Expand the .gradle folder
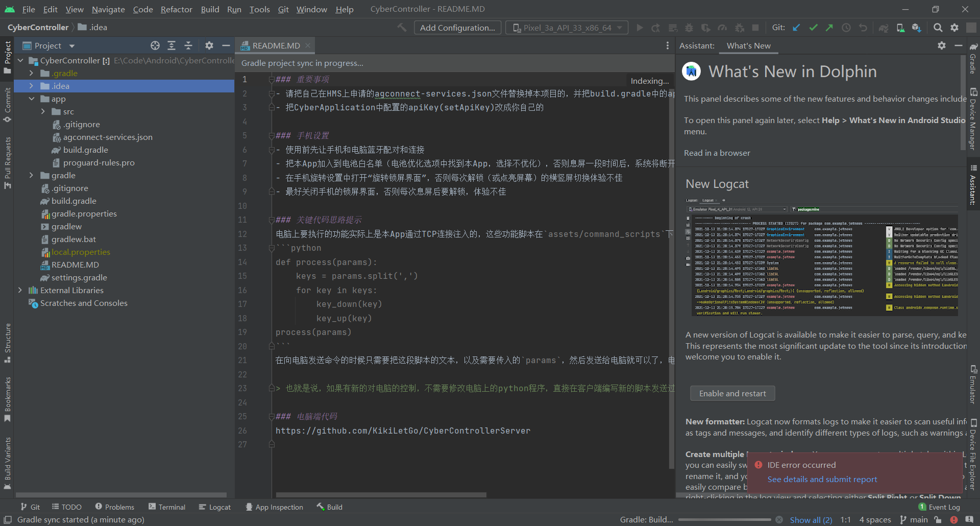Screen dimensions: 980x526 pyautogui.click(x=32, y=73)
